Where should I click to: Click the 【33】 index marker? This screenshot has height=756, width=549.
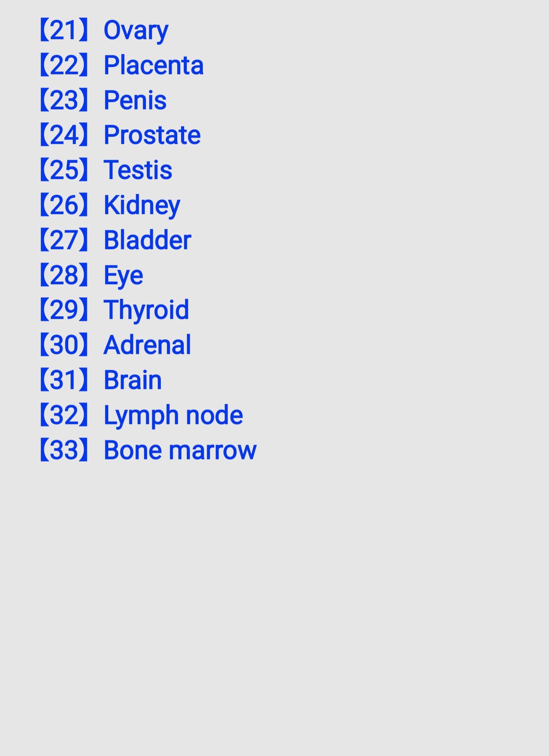tap(64, 450)
